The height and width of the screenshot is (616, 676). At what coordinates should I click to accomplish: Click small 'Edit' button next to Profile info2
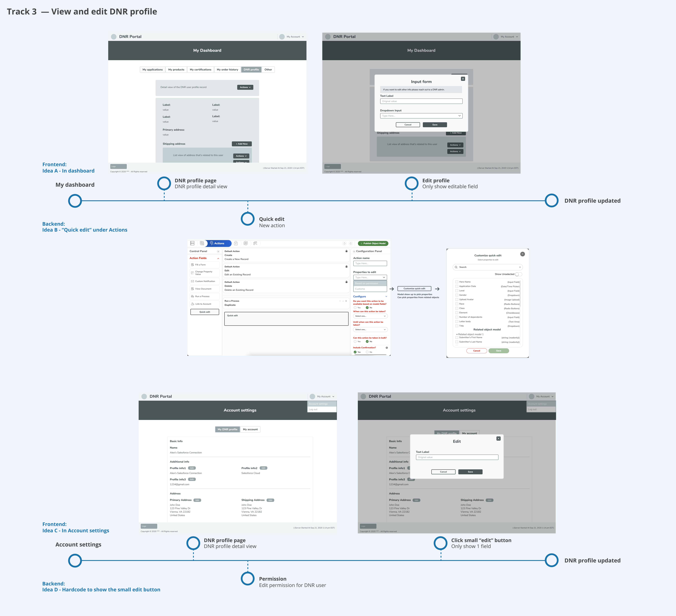263,467
